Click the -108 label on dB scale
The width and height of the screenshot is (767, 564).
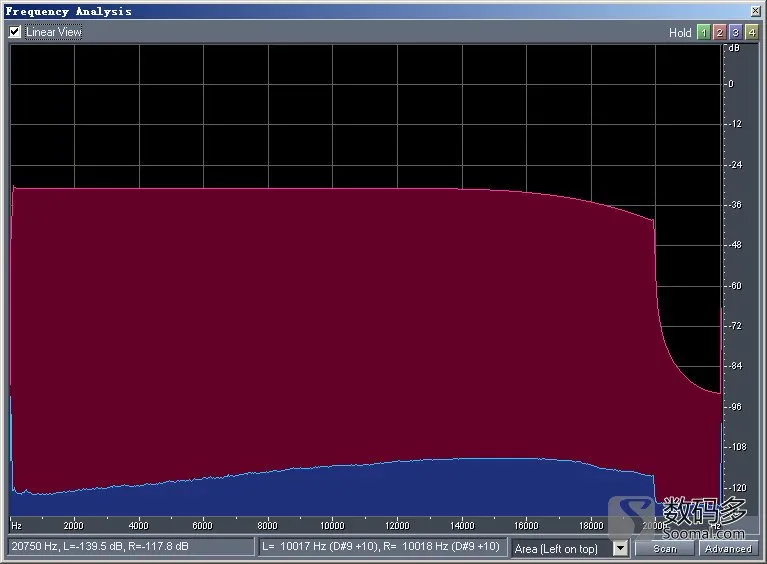pyautogui.click(x=737, y=447)
